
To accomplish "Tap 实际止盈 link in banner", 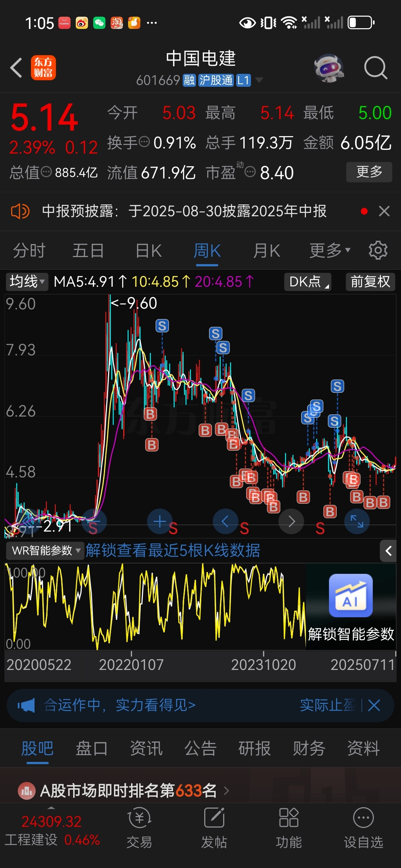I will click(327, 705).
